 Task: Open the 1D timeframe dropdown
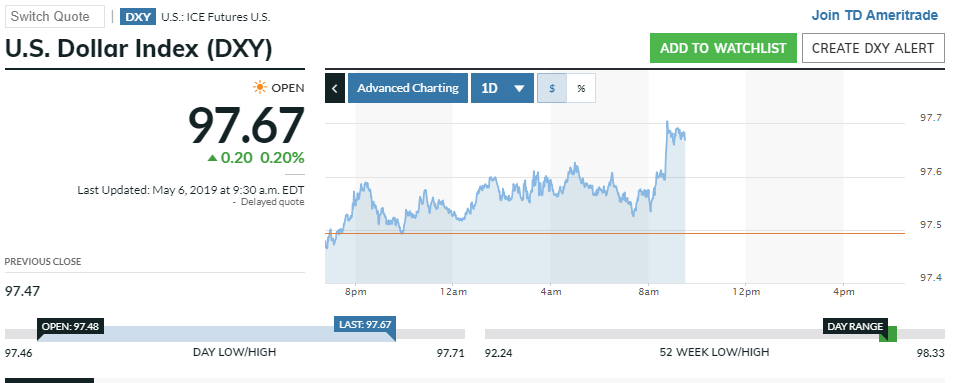(x=502, y=88)
